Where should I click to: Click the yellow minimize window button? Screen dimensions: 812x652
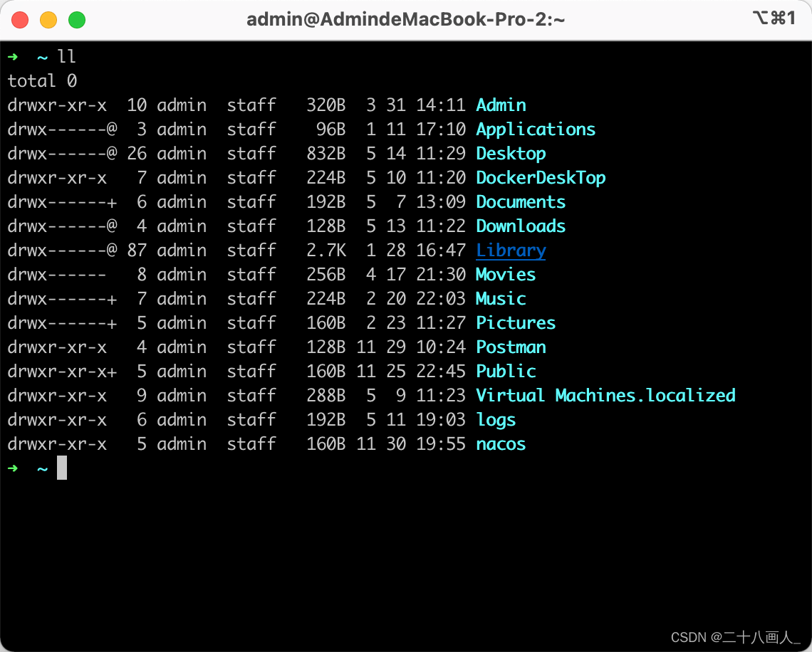pos(48,20)
